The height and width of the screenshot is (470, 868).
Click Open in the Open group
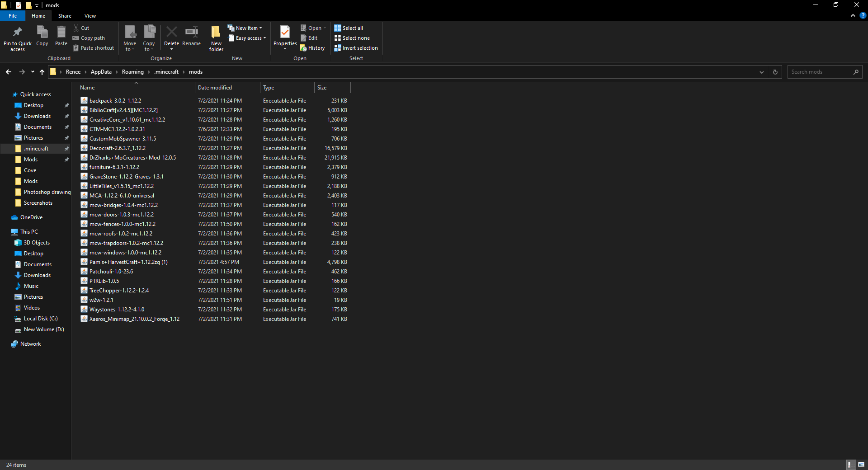click(313, 28)
